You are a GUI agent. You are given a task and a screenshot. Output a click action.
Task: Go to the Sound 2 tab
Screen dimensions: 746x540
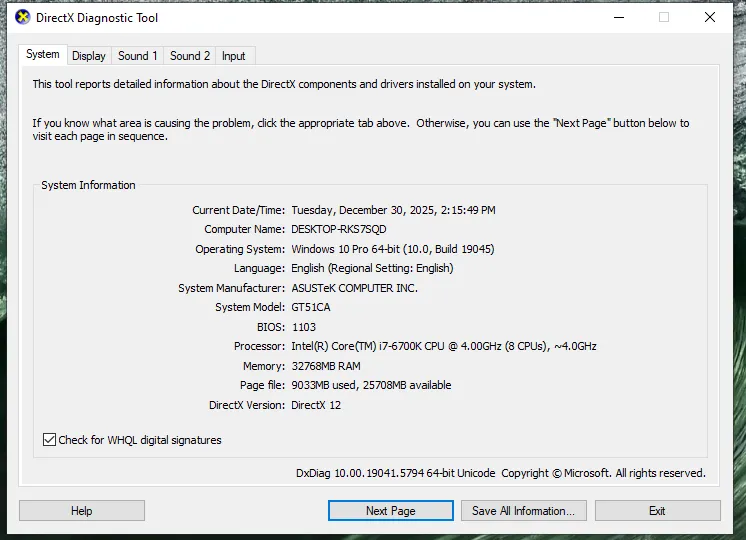pyautogui.click(x=190, y=56)
